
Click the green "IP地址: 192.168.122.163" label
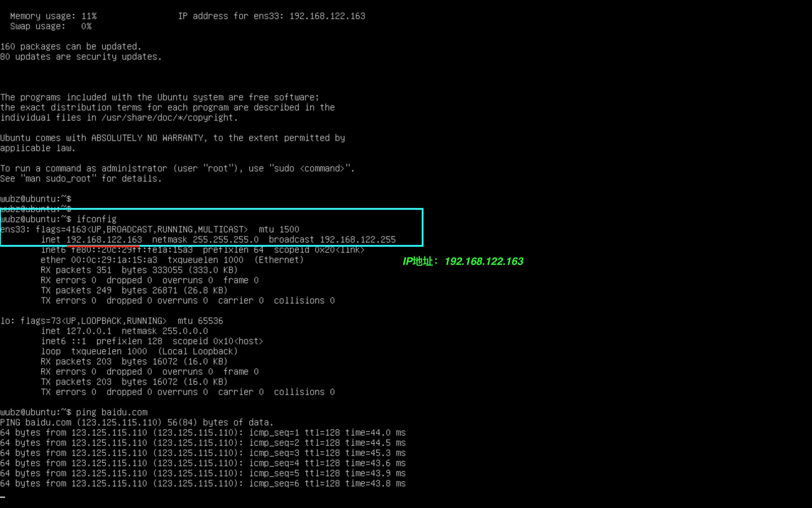[463, 261]
